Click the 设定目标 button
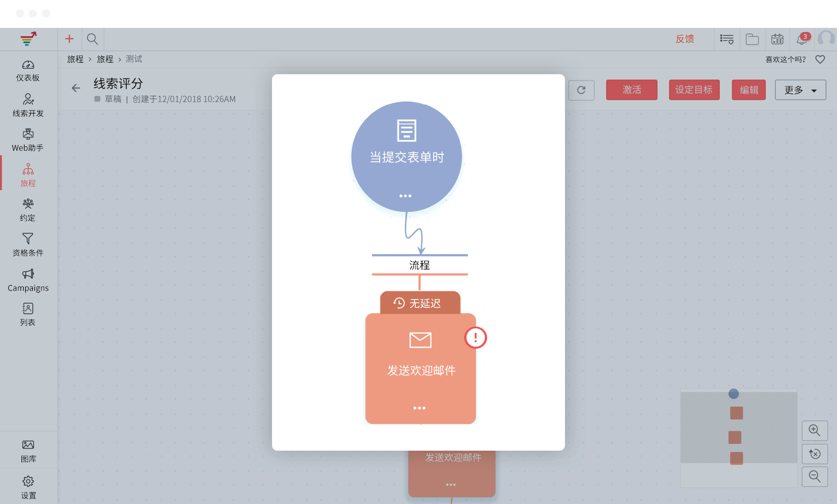Screen dimensions: 837x504 click(694, 90)
